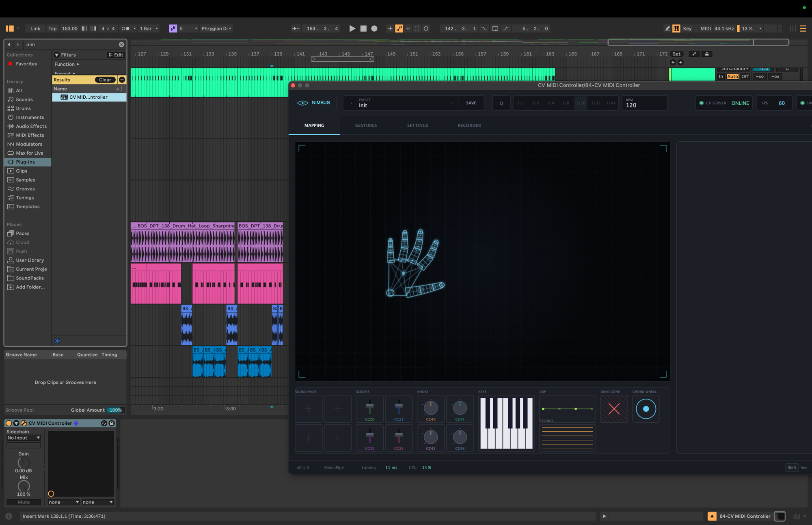Open the hamburger menu icon at top right

click(803, 28)
